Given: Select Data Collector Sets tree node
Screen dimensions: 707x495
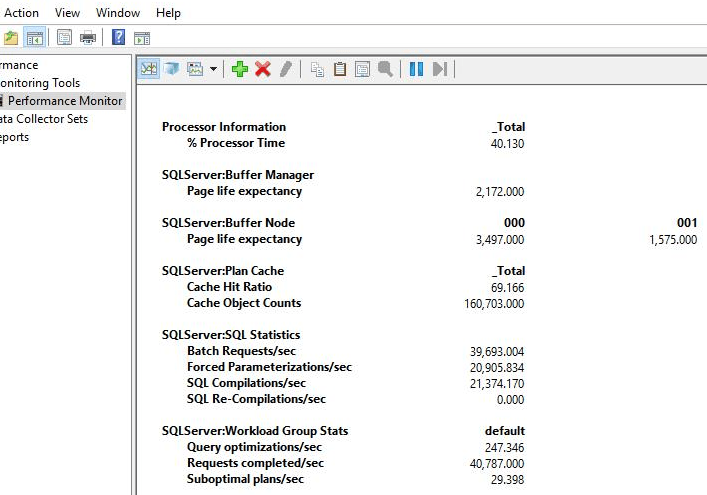Looking at the screenshot, I should [x=44, y=119].
